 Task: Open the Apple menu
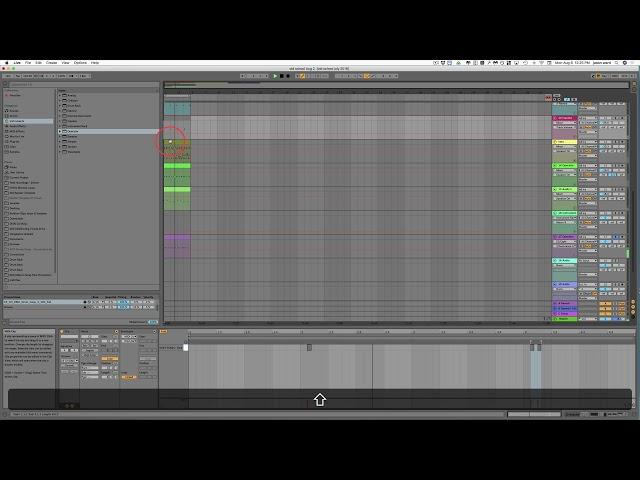click(6, 63)
